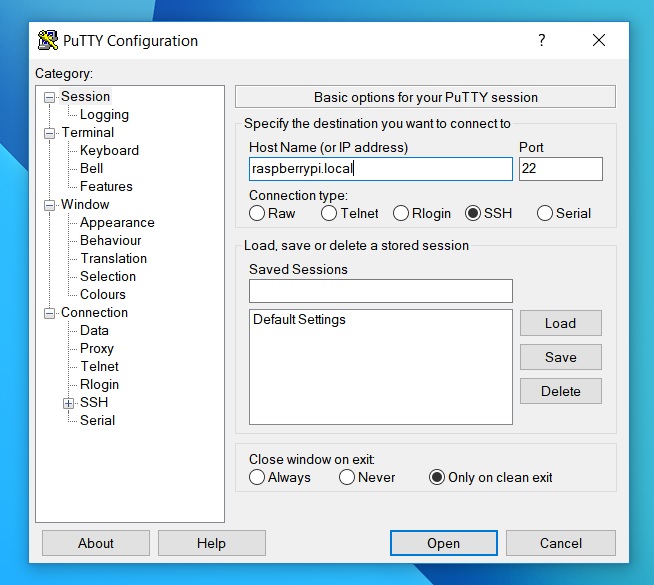The height and width of the screenshot is (585, 654).
Task: Click the Save session button
Action: [561, 357]
